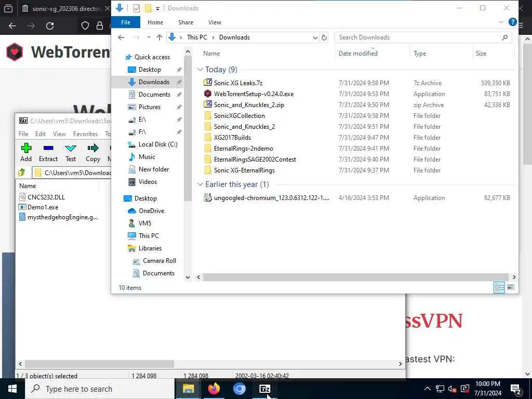Viewport: 532px width, 399px height.
Task: Open Libraries in navigation pane
Action: [150, 248]
